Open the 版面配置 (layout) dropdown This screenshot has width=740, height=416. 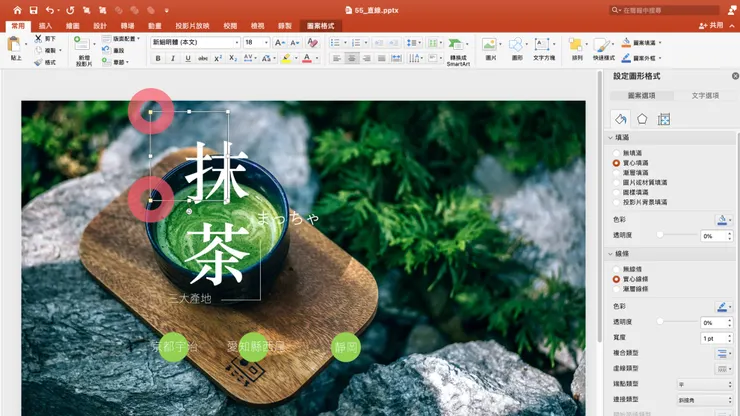tap(121, 39)
